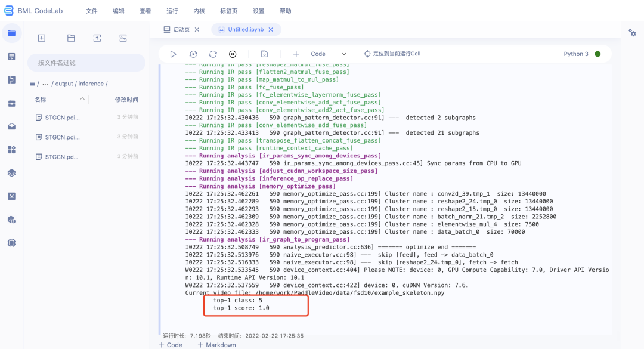Click the folder root icon in breadcrumb
The width and height of the screenshot is (644, 349).
click(x=32, y=84)
